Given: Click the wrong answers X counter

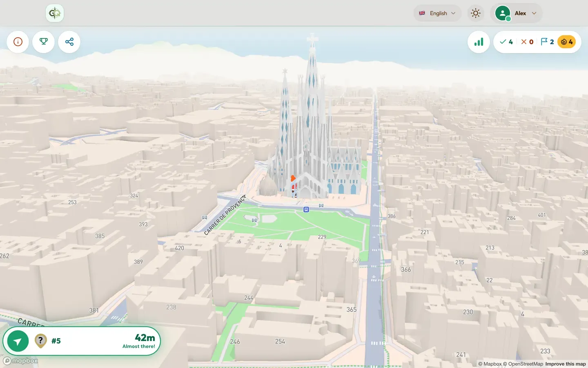Looking at the screenshot, I should pyautogui.click(x=527, y=42).
